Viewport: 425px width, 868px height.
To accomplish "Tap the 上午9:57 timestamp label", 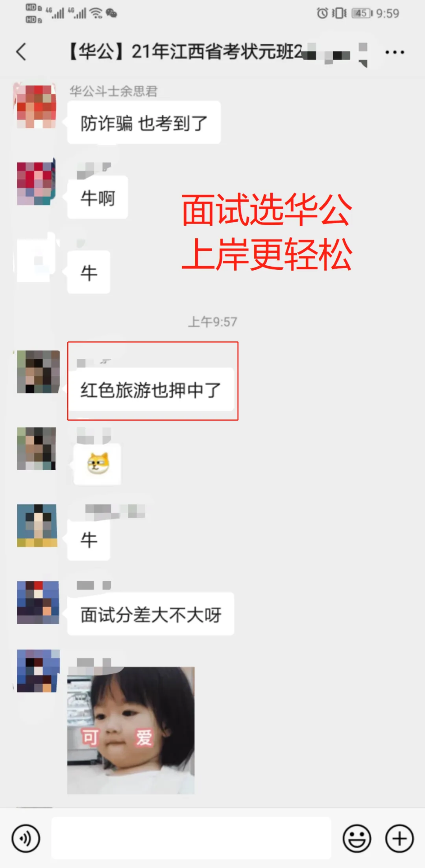I will click(213, 322).
